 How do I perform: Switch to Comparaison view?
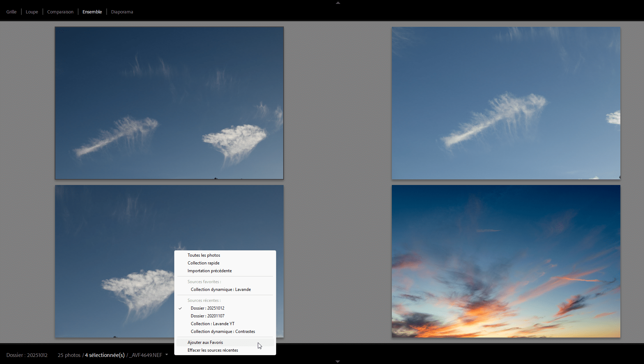click(x=60, y=12)
